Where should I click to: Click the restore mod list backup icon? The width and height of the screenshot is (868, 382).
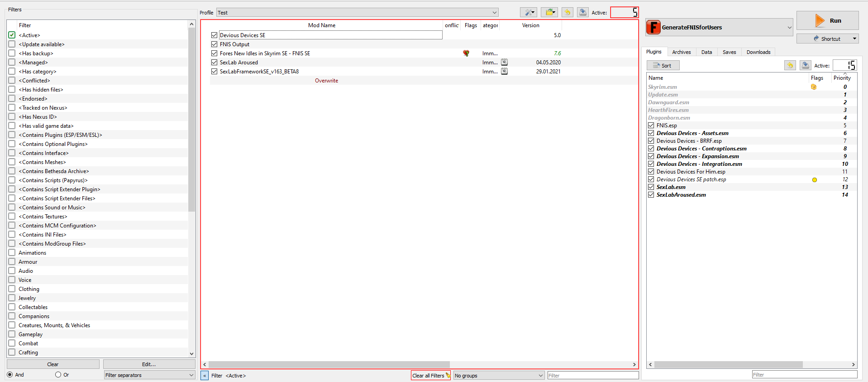tap(568, 12)
